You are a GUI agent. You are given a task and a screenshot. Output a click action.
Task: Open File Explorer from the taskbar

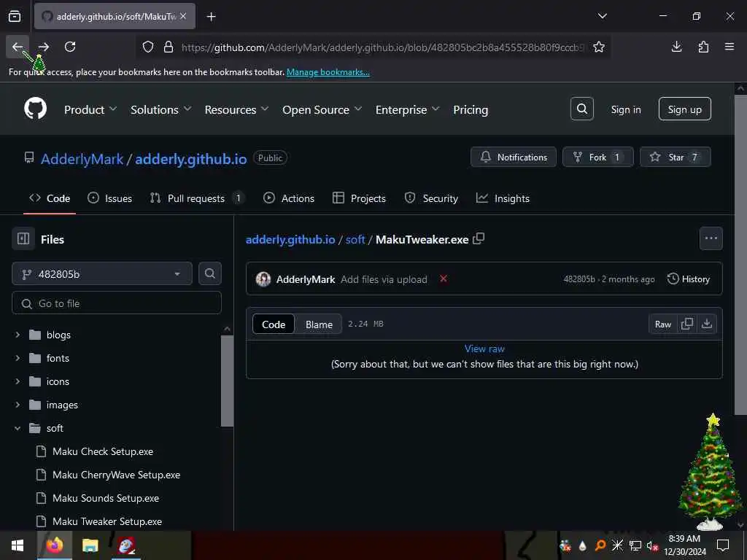click(x=90, y=545)
